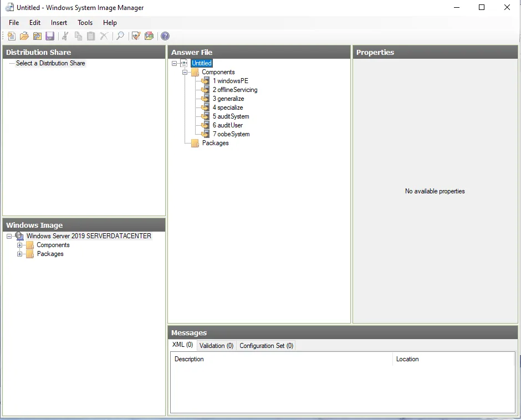This screenshot has height=420, width=521.
Task: Switch to the Validation (0) tab
Action: tap(216, 346)
